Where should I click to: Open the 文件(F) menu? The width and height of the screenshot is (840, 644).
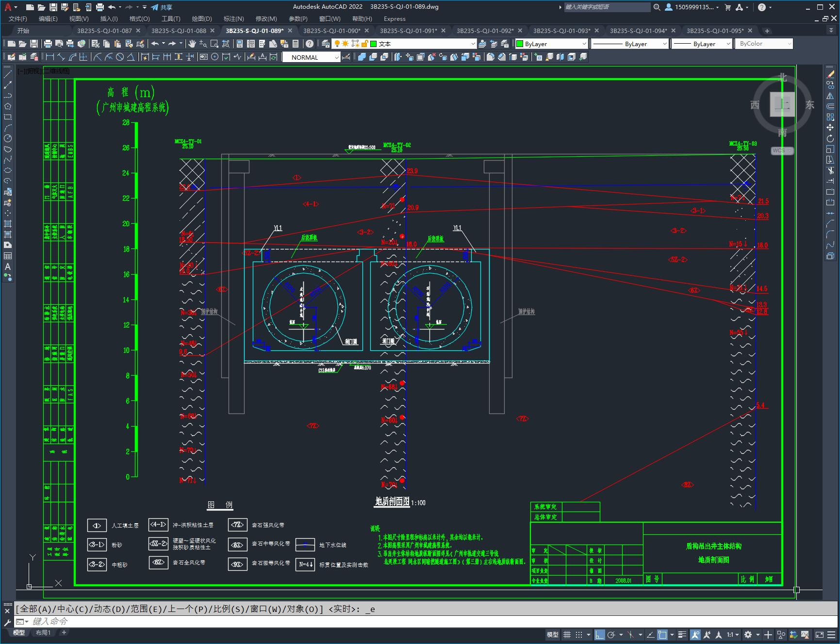pos(18,18)
